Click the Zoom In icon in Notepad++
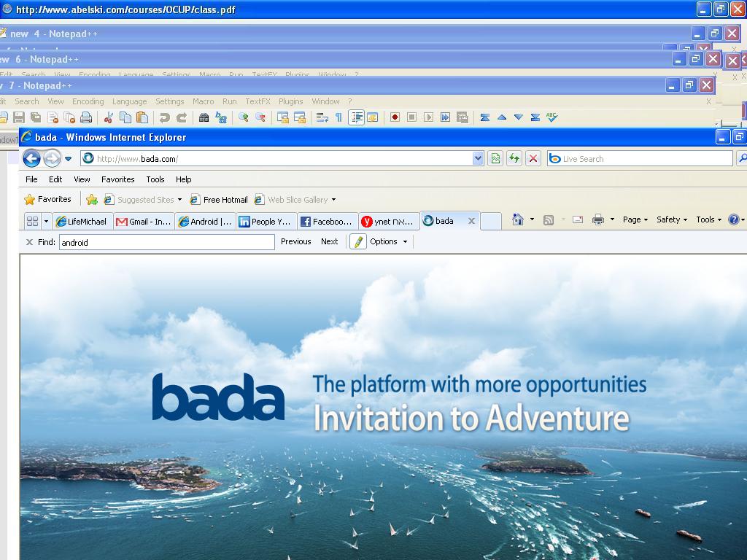Image resolution: width=747 pixels, height=560 pixels. pos(244,117)
